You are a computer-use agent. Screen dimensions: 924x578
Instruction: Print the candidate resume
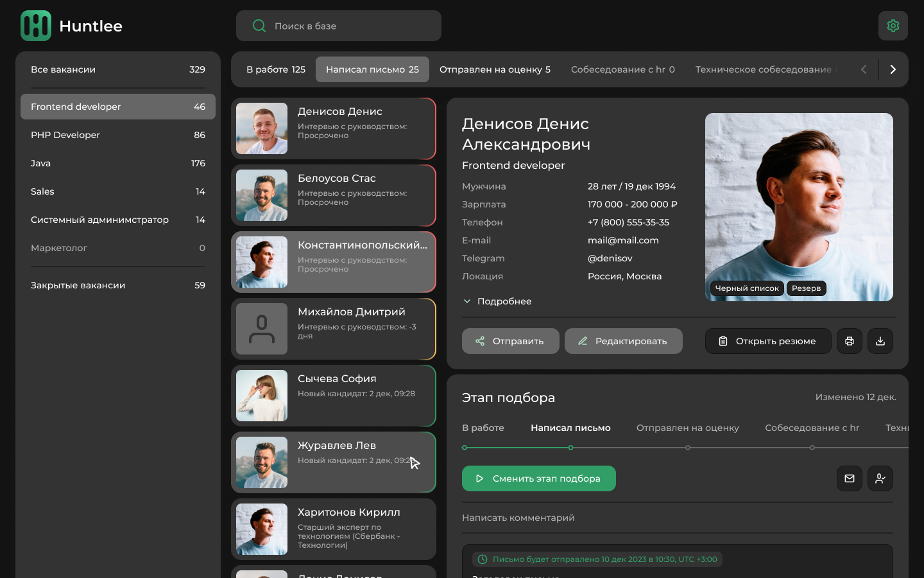point(850,341)
